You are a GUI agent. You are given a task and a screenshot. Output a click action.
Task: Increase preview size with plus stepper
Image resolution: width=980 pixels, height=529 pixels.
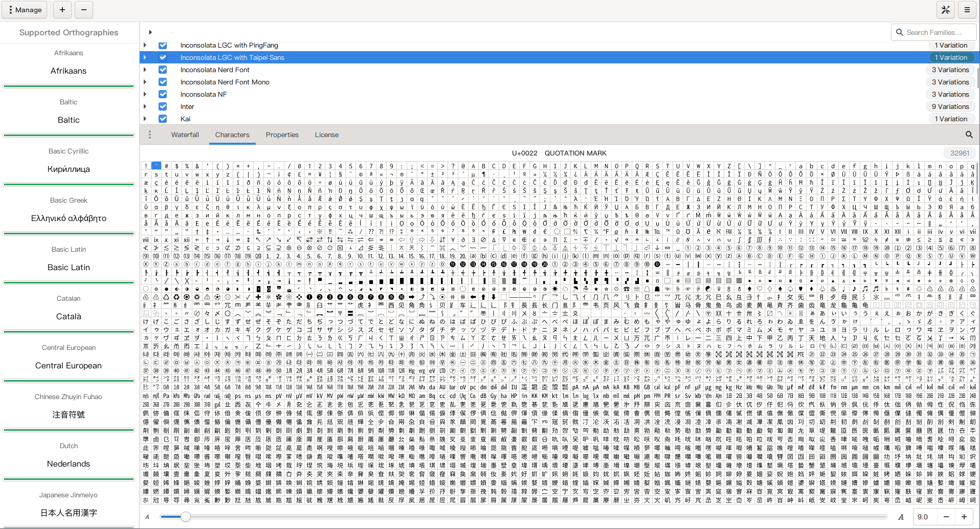964,517
